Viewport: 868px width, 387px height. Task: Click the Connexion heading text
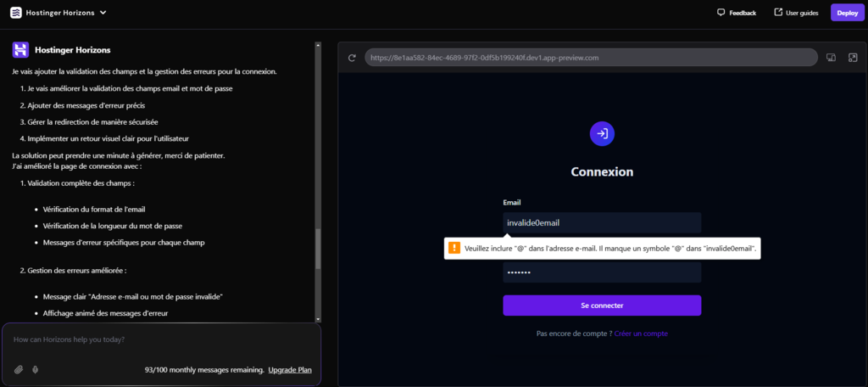click(602, 172)
